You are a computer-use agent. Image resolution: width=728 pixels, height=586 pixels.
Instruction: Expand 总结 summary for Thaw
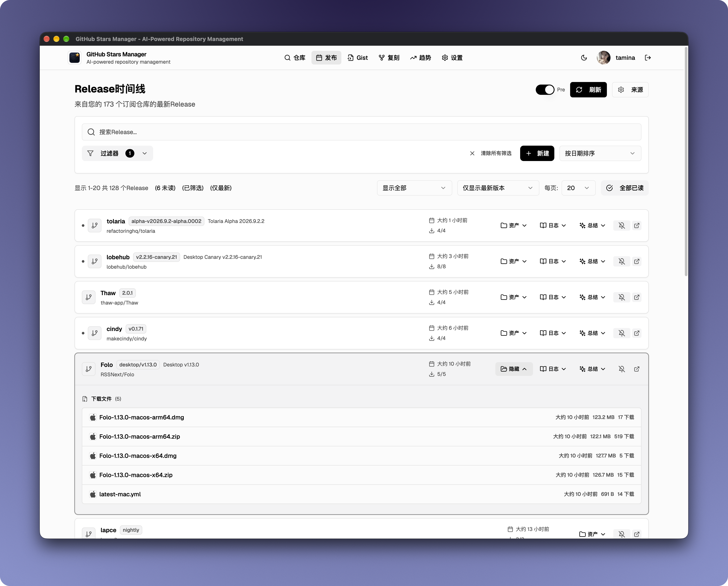tap(592, 297)
